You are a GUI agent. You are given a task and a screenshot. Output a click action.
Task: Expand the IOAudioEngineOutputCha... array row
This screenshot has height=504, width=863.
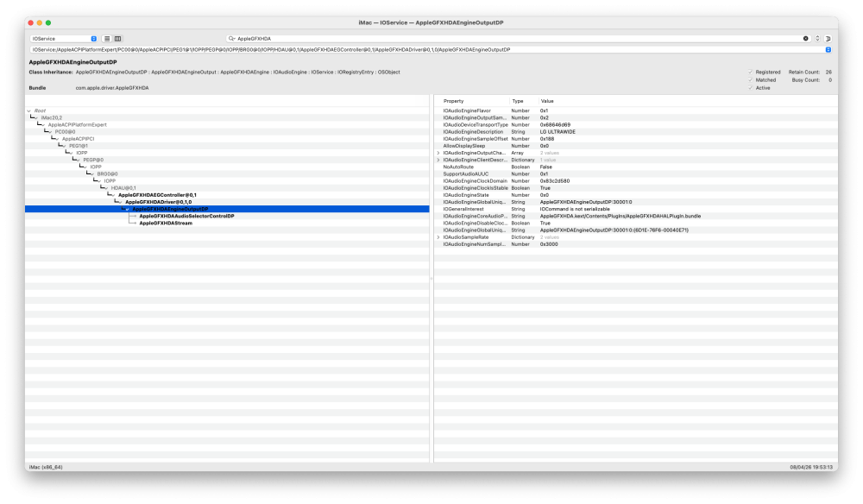(438, 153)
